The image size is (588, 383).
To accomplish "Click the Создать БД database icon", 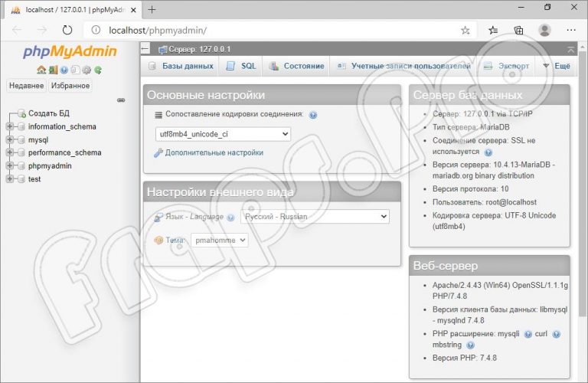I will point(21,113).
